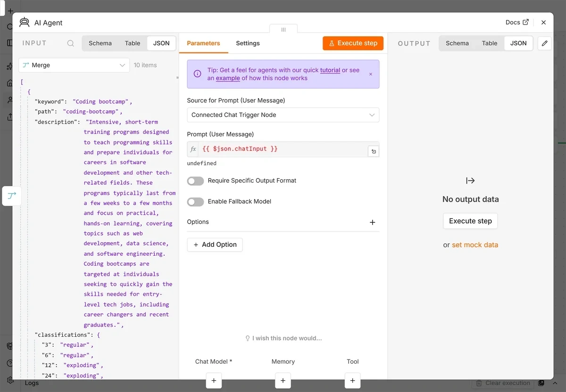This screenshot has width=566, height=392.
Task: Click the "3": "regular" JSON line
Action: point(67,345)
